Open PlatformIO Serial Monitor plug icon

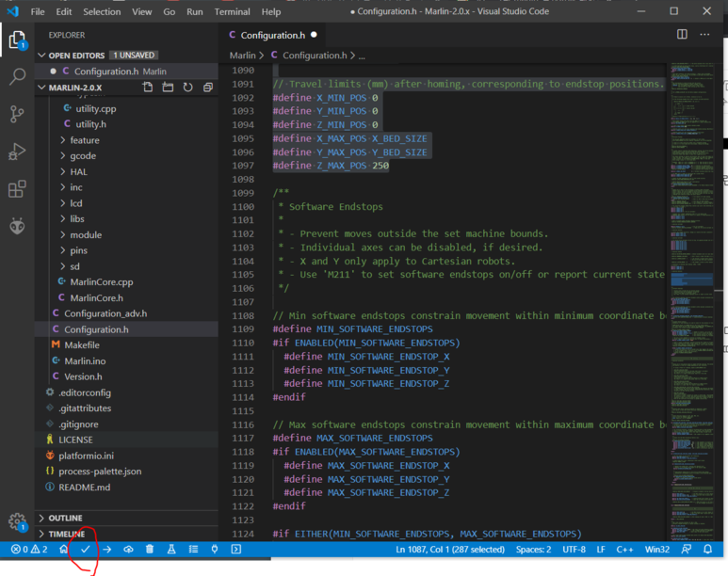tap(215, 550)
